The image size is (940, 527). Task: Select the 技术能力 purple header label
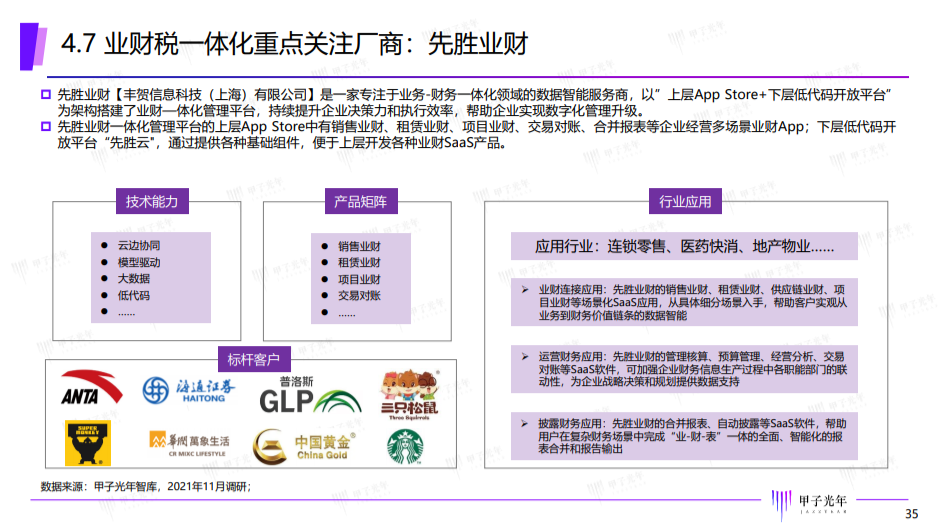152,202
